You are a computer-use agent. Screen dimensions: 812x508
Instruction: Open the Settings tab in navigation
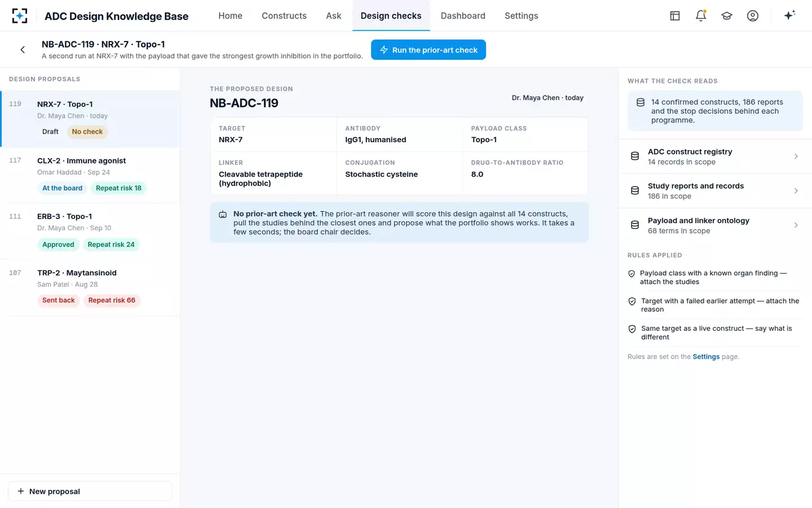pos(521,16)
